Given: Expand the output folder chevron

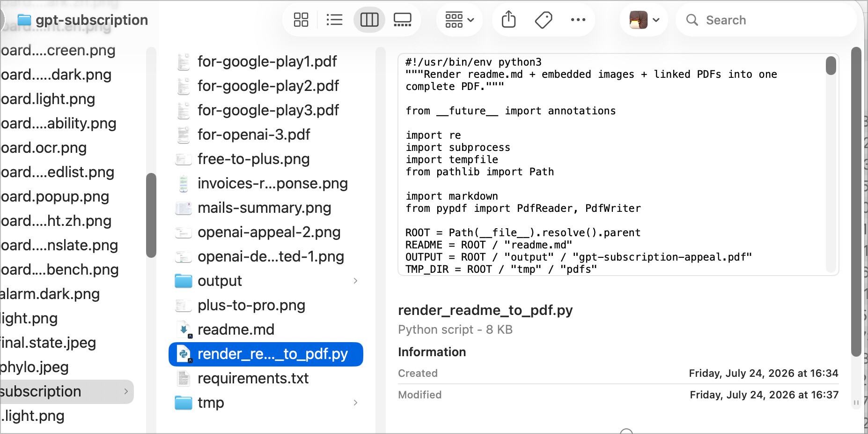Looking at the screenshot, I should (355, 281).
